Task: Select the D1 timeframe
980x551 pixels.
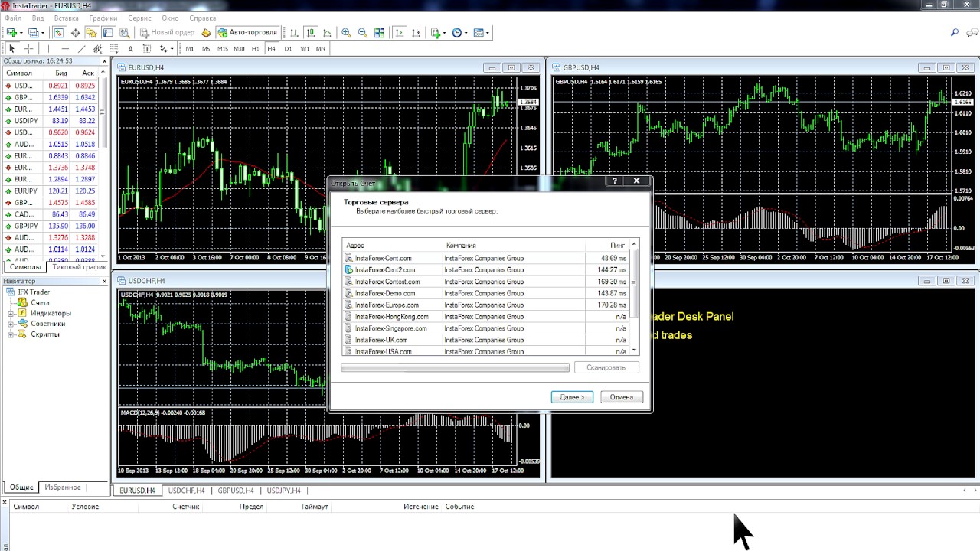Action: tap(288, 49)
